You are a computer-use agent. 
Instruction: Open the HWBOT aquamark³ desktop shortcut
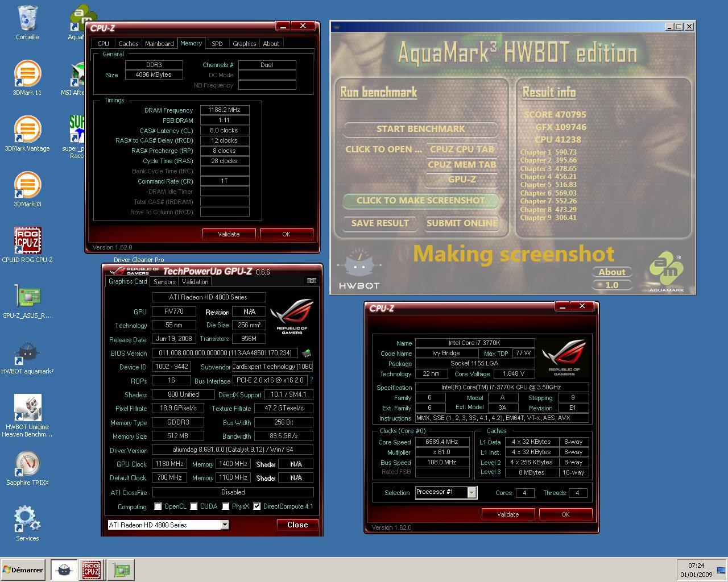click(x=27, y=356)
